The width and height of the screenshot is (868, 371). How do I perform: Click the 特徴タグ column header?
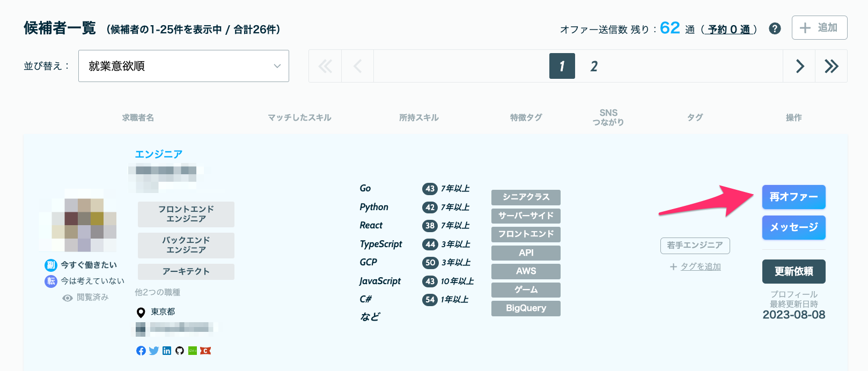[526, 117]
